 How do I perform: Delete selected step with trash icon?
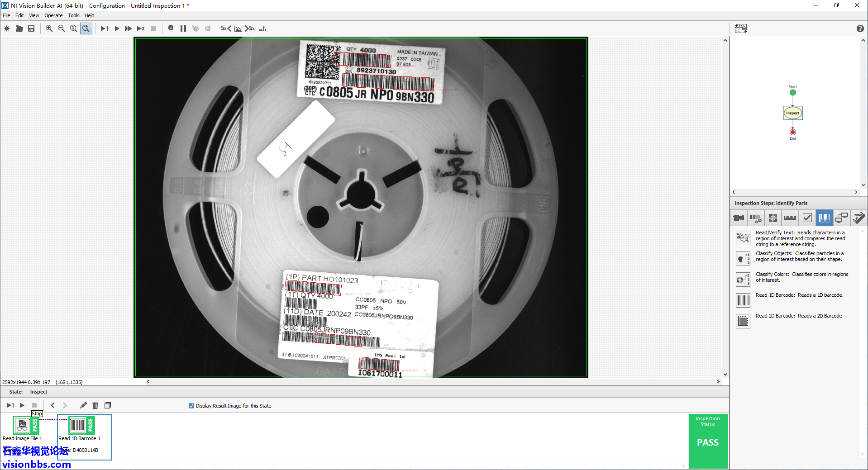[x=95, y=405]
